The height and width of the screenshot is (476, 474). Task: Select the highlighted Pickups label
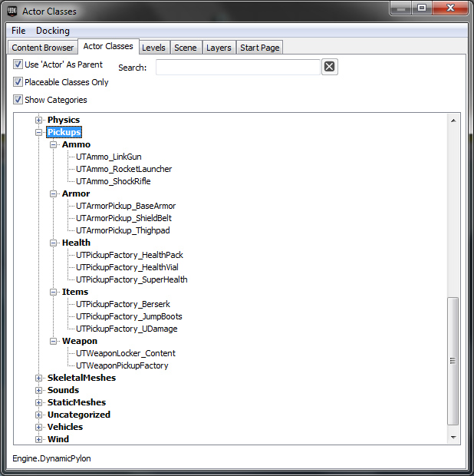(x=64, y=132)
